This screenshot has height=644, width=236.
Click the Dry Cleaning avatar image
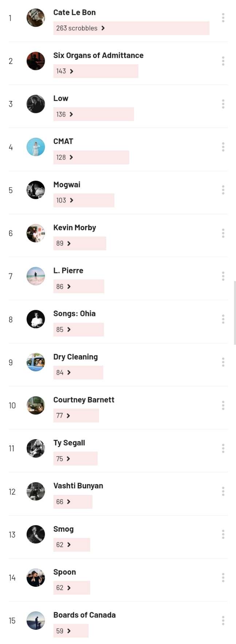36,362
